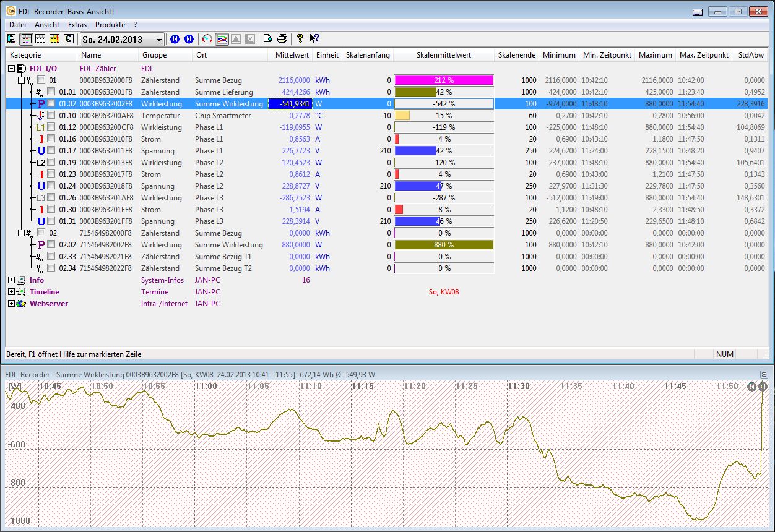Screen dimensions: 775x532
Task: Click the gauge meter toolbar icon
Action: point(207,39)
